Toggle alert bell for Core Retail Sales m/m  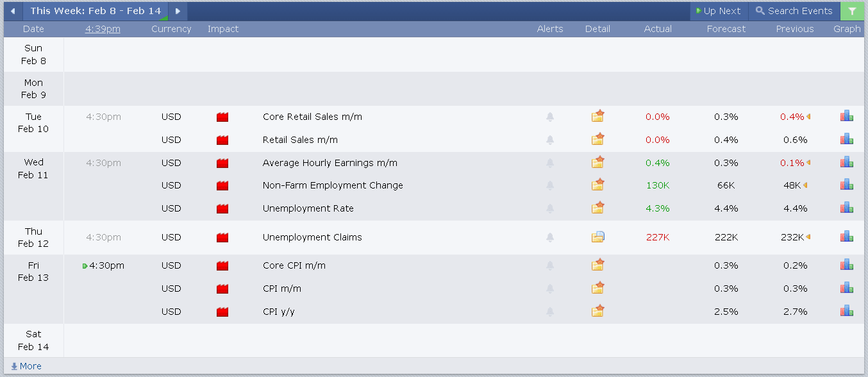tap(549, 117)
